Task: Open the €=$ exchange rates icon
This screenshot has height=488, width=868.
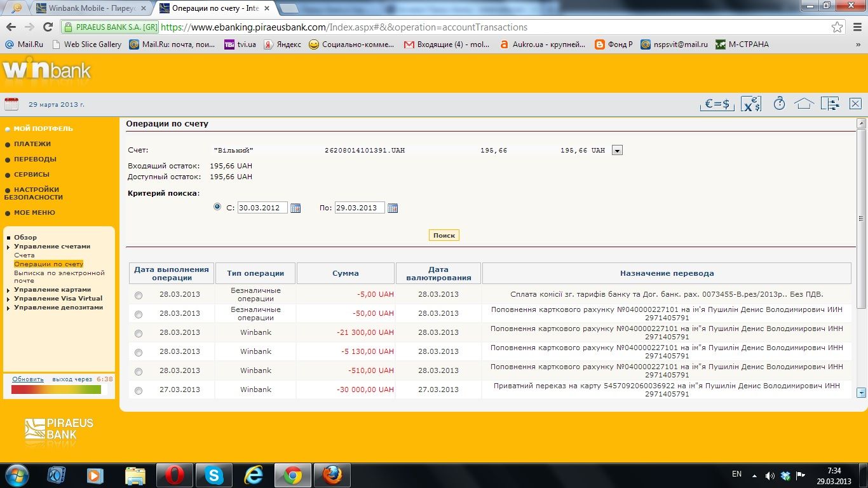Action: pos(717,104)
